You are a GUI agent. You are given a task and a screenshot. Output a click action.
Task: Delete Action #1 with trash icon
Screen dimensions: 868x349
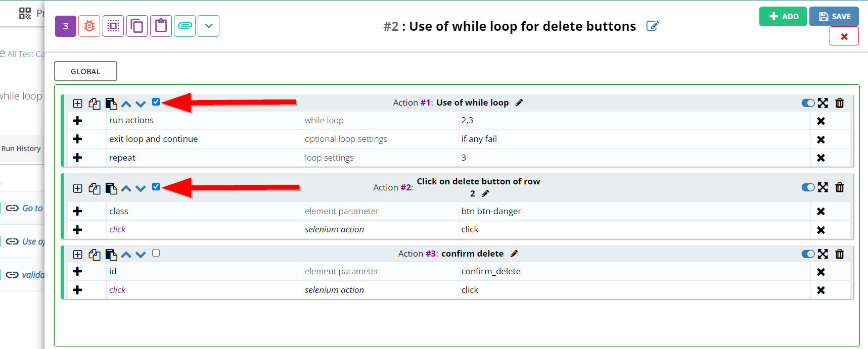[840, 103]
